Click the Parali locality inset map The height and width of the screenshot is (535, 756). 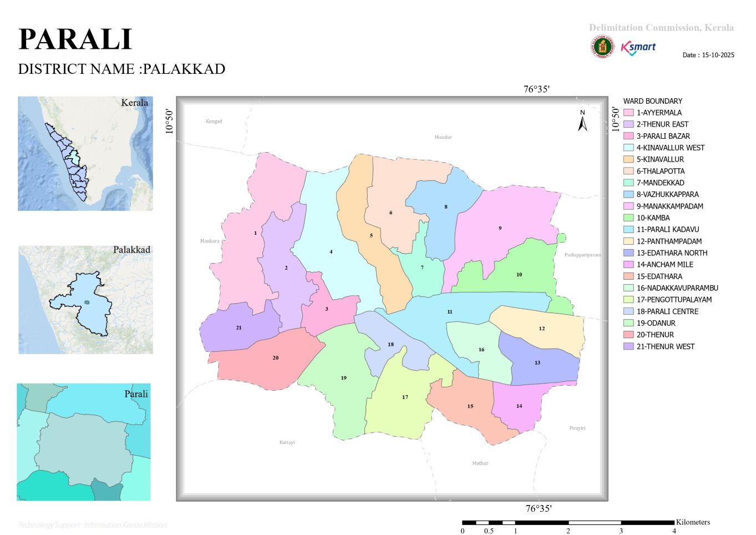(x=84, y=442)
